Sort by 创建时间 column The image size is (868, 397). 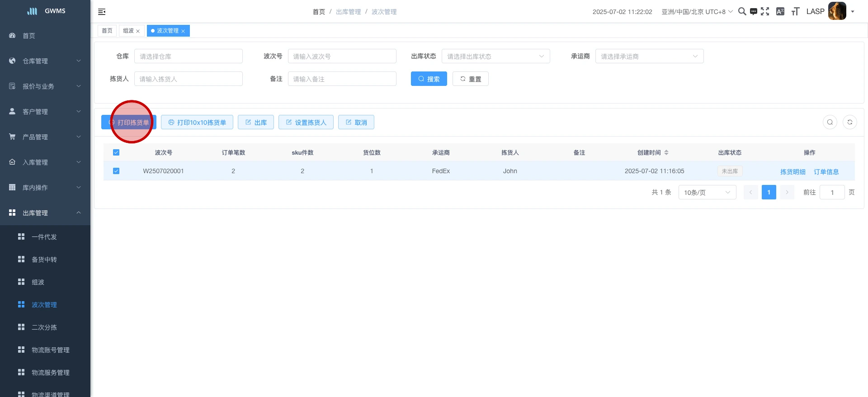[x=666, y=153]
